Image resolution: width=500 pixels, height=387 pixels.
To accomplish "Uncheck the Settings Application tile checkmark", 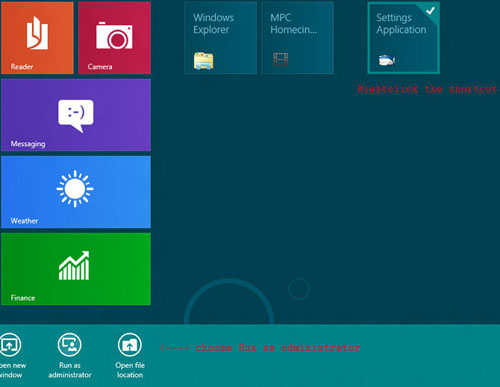I will click(x=431, y=11).
